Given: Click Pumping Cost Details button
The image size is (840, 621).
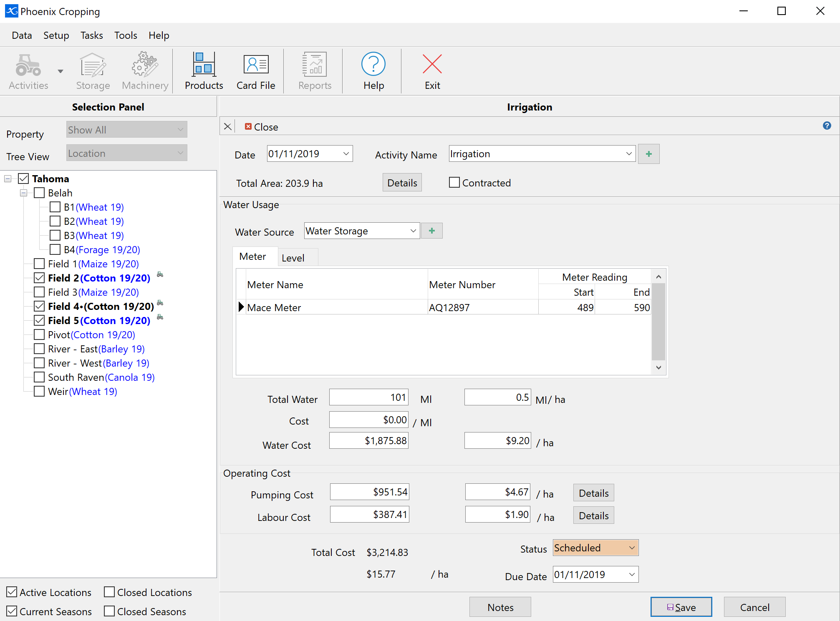Looking at the screenshot, I should coord(593,493).
